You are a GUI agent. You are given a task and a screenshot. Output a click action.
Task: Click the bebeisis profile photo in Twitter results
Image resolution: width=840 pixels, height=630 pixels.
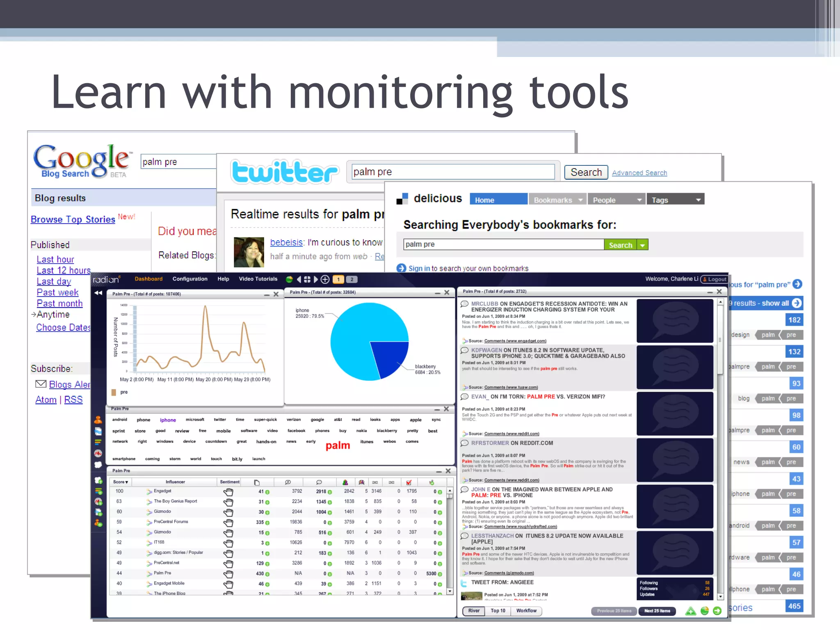[x=249, y=252]
